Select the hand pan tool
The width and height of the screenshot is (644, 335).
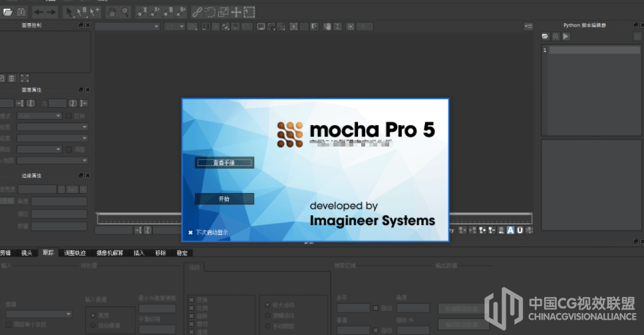point(111,13)
